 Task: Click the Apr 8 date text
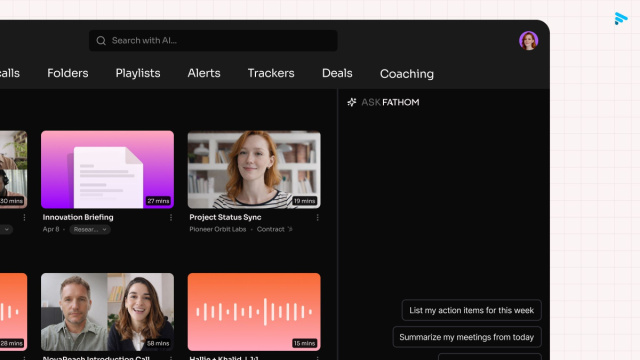(x=51, y=229)
